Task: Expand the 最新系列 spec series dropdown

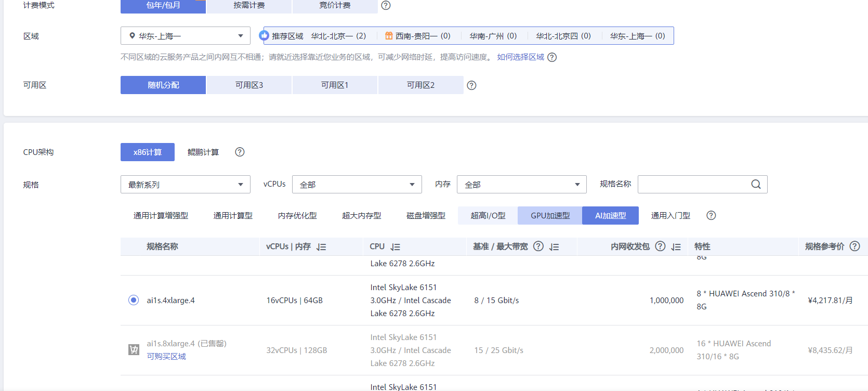Action: pyautogui.click(x=185, y=185)
